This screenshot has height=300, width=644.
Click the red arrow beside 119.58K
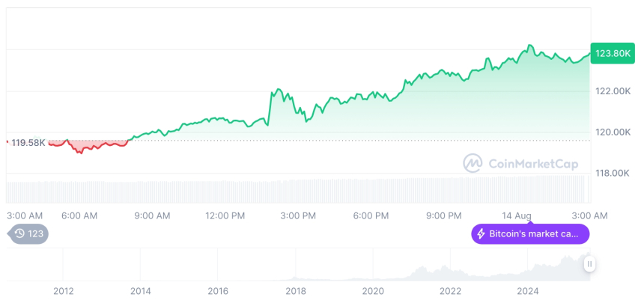pos(7,142)
